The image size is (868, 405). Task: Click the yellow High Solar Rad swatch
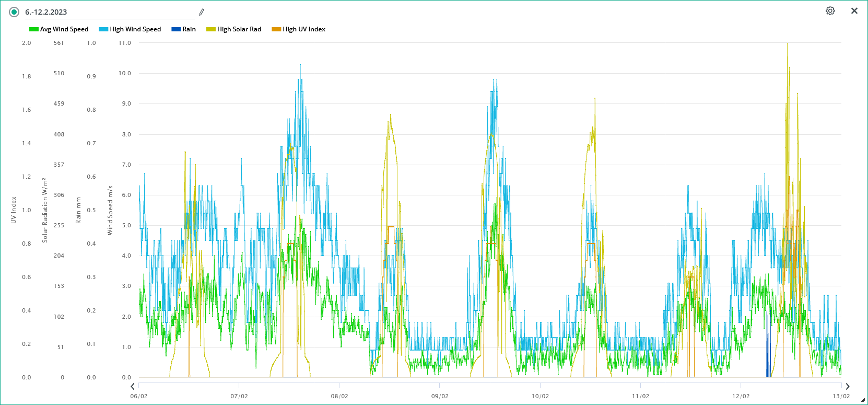[211, 29]
